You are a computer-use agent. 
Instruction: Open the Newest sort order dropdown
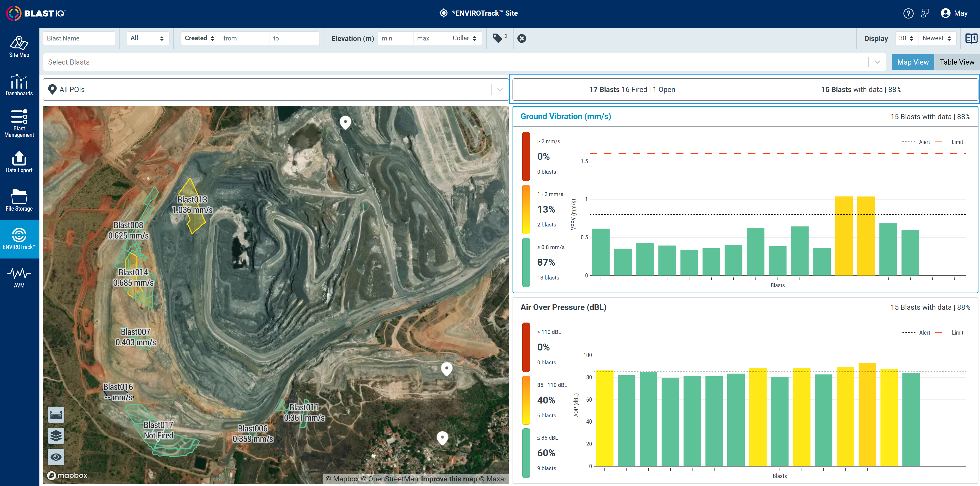(937, 38)
